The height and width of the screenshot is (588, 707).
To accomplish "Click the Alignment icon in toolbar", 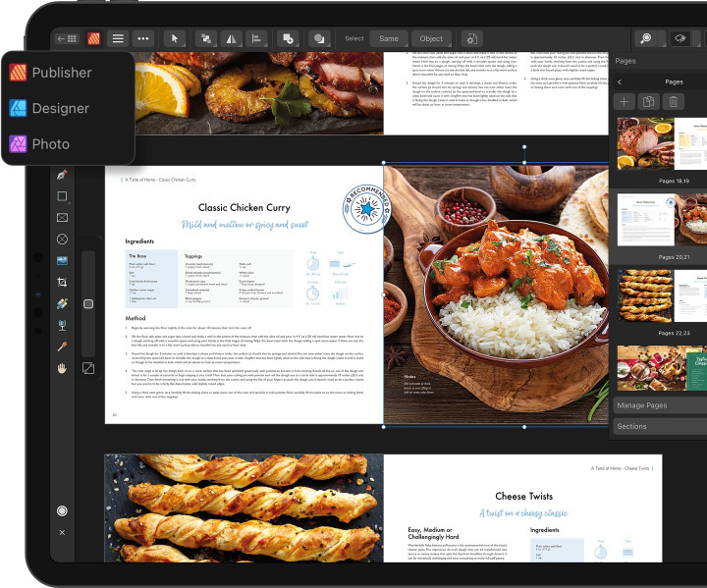I will pyautogui.click(x=256, y=39).
